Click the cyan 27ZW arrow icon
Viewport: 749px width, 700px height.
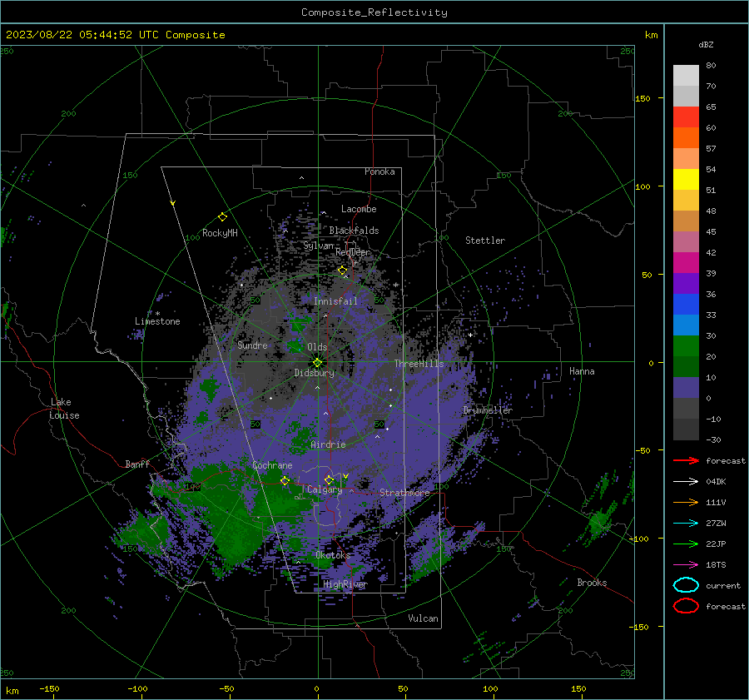click(686, 523)
